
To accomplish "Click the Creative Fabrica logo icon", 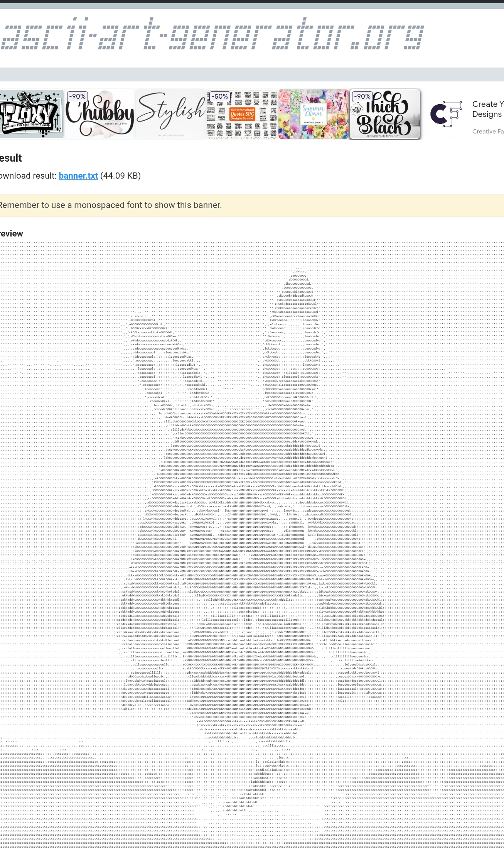I will pyautogui.click(x=446, y=114).
